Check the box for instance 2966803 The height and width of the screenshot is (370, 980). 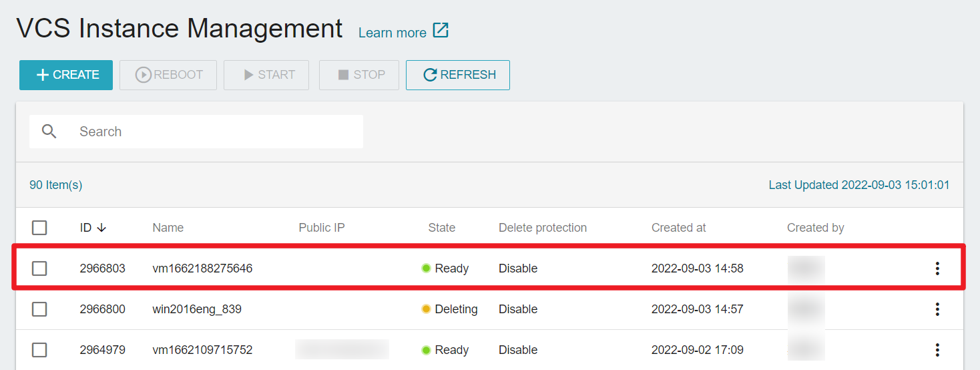[39, 268]
